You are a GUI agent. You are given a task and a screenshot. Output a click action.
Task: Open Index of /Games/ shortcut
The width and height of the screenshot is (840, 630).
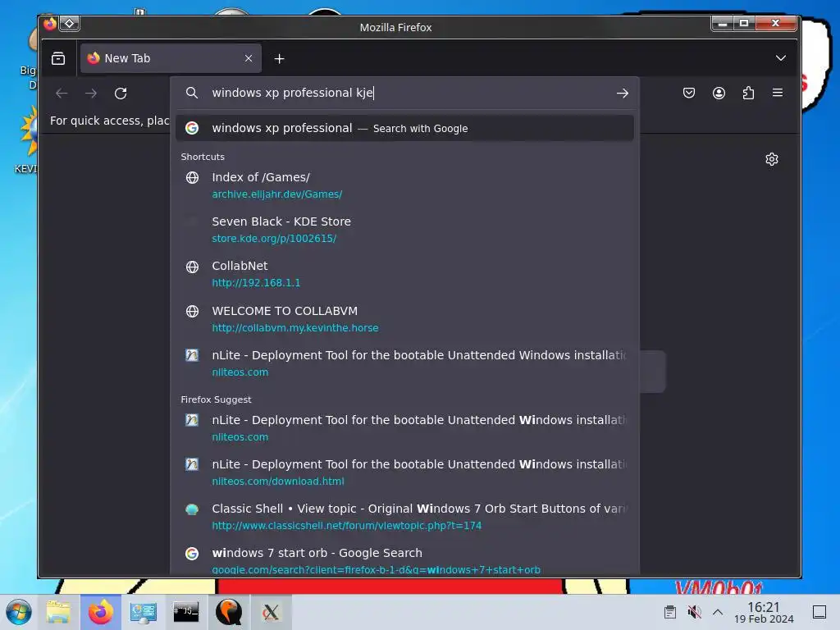404,185
